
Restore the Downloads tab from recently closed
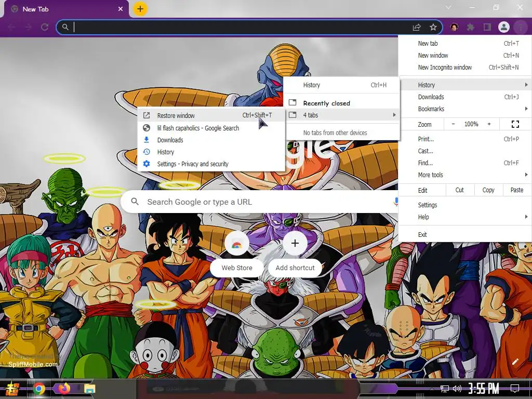(x=211, y=140)
